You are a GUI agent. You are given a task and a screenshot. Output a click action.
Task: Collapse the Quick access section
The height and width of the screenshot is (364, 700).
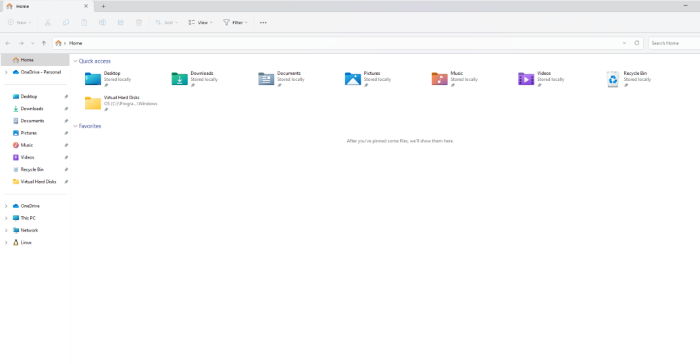coord(75,61)
